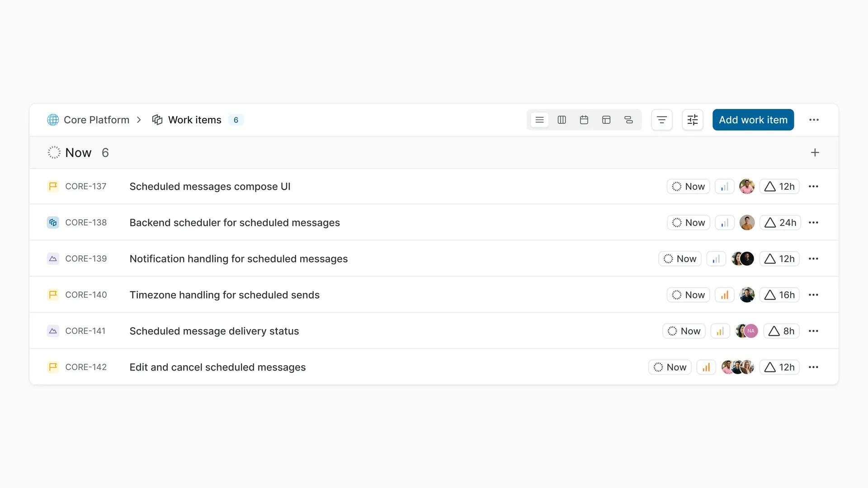Viewport: 868px width, 488px height.
Task: Click assignee avatar on CORE-138
Action: point(747,223)
